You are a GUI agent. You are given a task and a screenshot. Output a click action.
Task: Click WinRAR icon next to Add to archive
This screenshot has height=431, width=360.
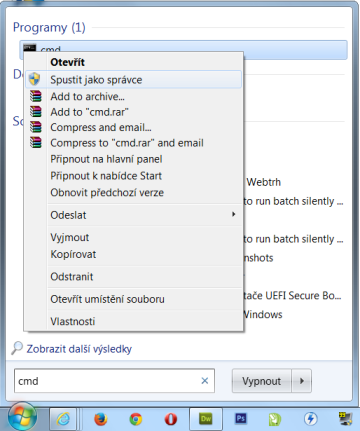(x=36, y=96)
